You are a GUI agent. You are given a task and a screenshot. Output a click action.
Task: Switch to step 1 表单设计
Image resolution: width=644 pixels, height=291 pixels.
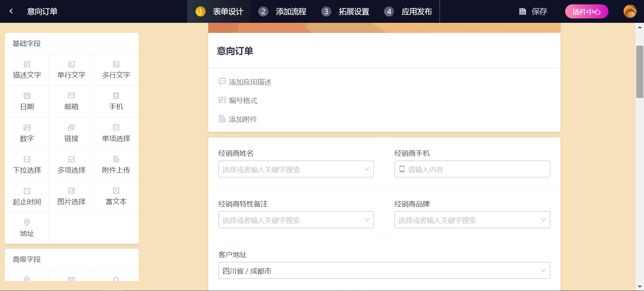220,11
